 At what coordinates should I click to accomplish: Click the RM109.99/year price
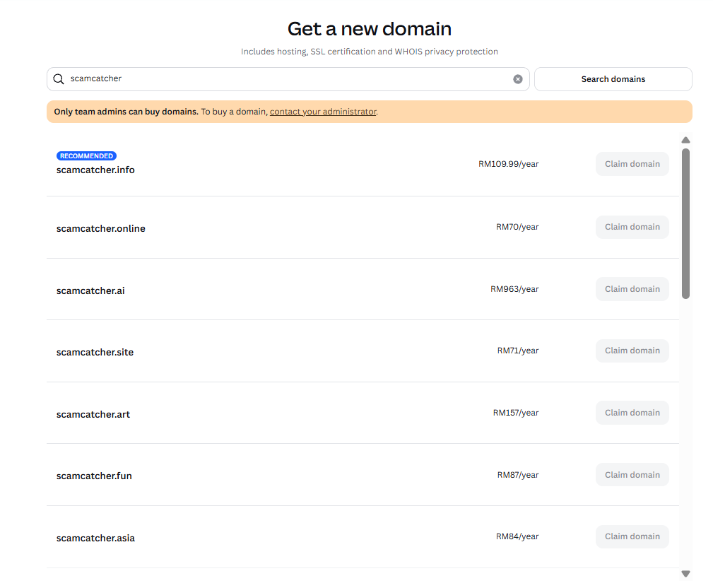[x=508, y=164]
